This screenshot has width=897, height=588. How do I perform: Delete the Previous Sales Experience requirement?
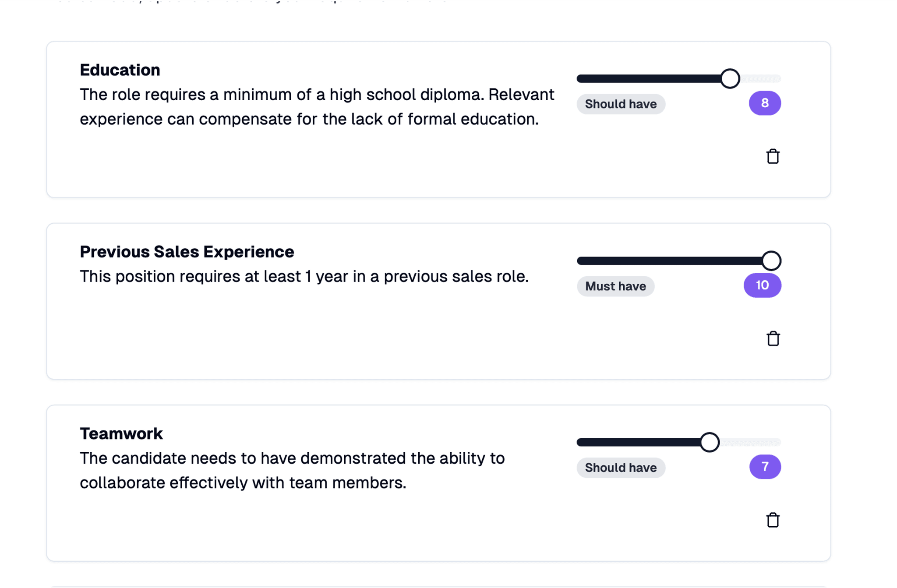773,338
